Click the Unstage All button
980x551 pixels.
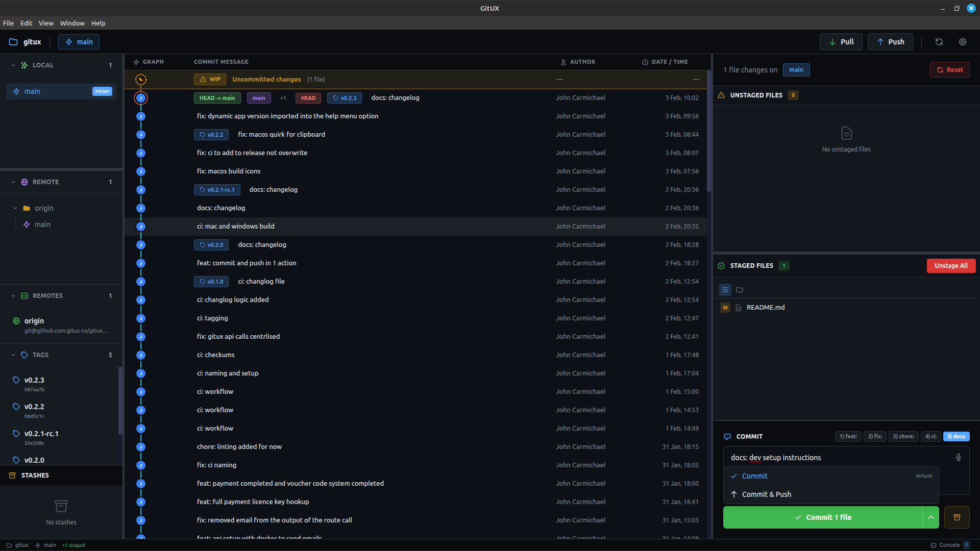pyautogui.click(x=950, y=265)
